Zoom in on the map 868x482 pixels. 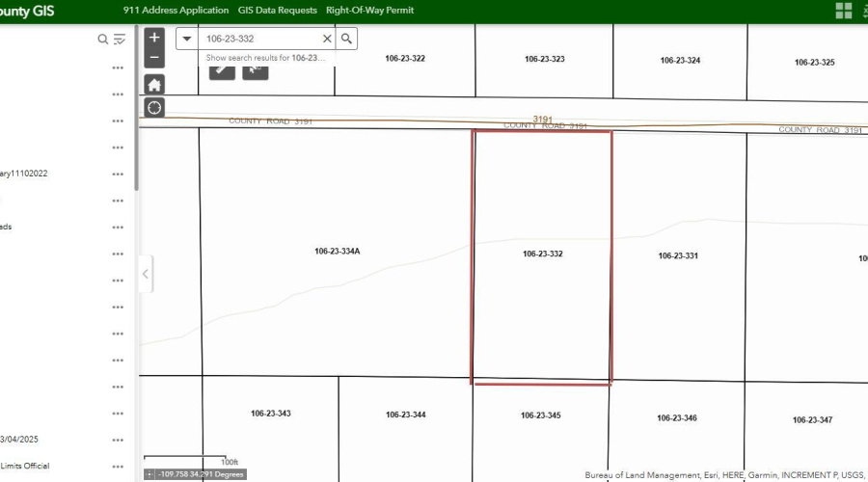pos(154,39)
